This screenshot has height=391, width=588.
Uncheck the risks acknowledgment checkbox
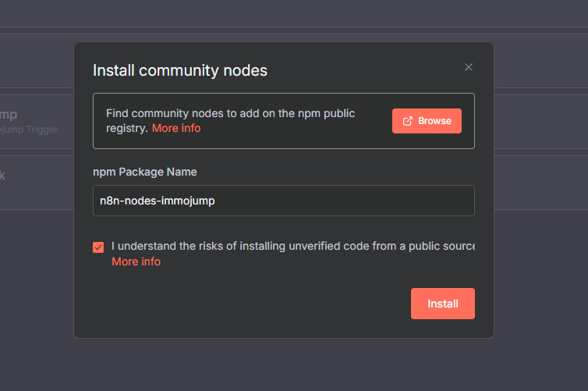tap(98, 247)
